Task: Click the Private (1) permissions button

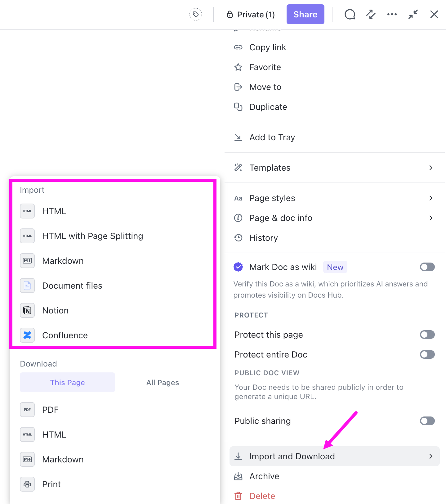Action: coord(251,14)
